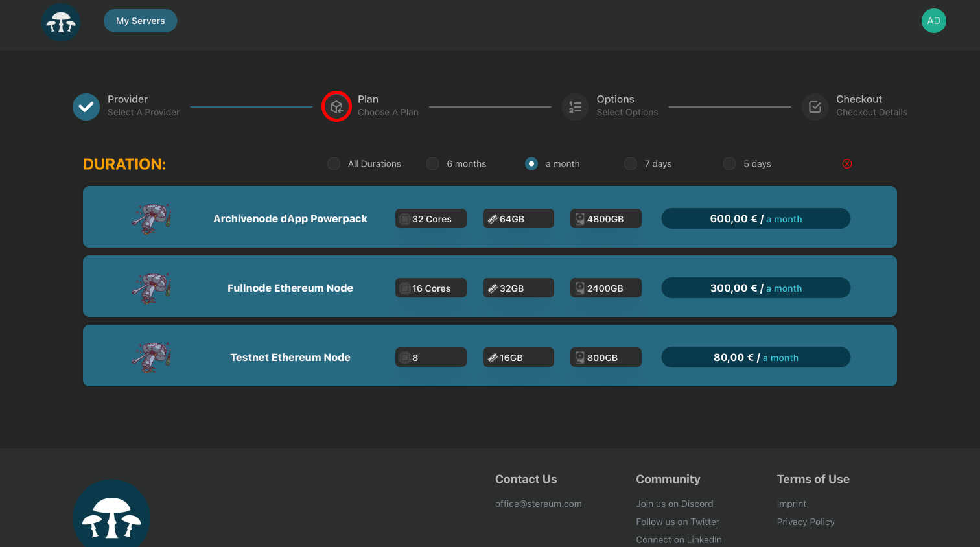Go to Options step label

tap(615, 99)
